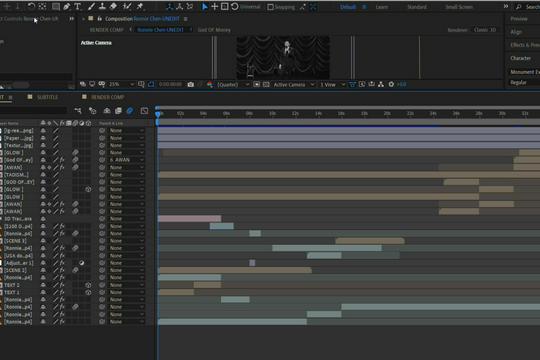Open the Active Camera view dropdown
The image size is (540, 360).
293,84
